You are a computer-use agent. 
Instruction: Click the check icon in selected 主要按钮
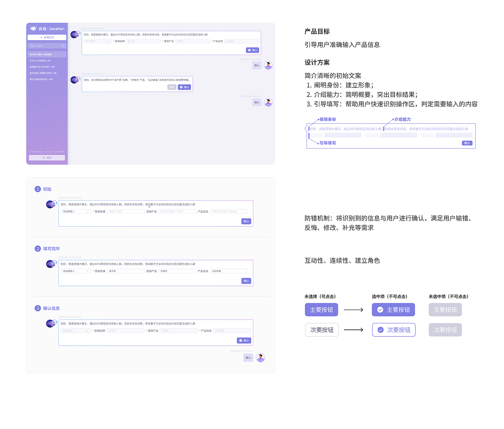click(380, 310)
